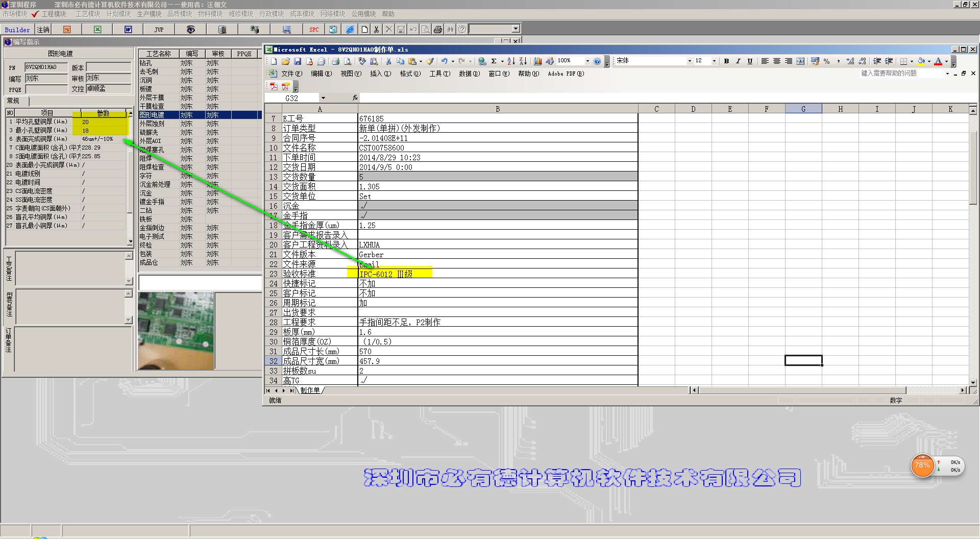Click the Copy icon in Excel toolbar
The width and height of the screenshot is (980, 539).
pyautogui.click(x=400, y=61)
